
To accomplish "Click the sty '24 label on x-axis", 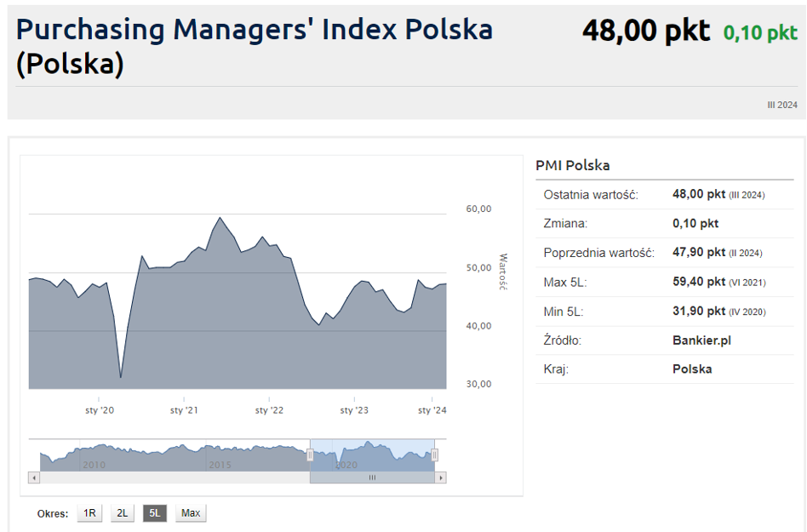I will coord(432,410).
